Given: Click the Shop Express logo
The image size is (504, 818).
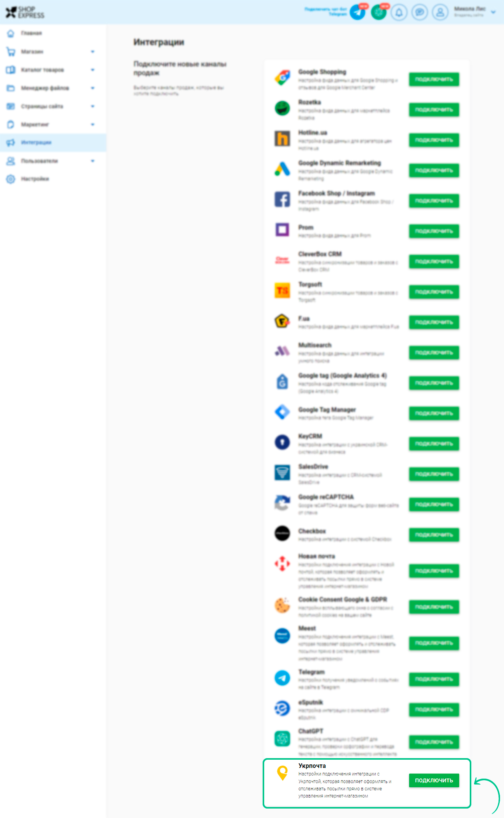Looking at the screenshot, I should click(x=25, y=12).
